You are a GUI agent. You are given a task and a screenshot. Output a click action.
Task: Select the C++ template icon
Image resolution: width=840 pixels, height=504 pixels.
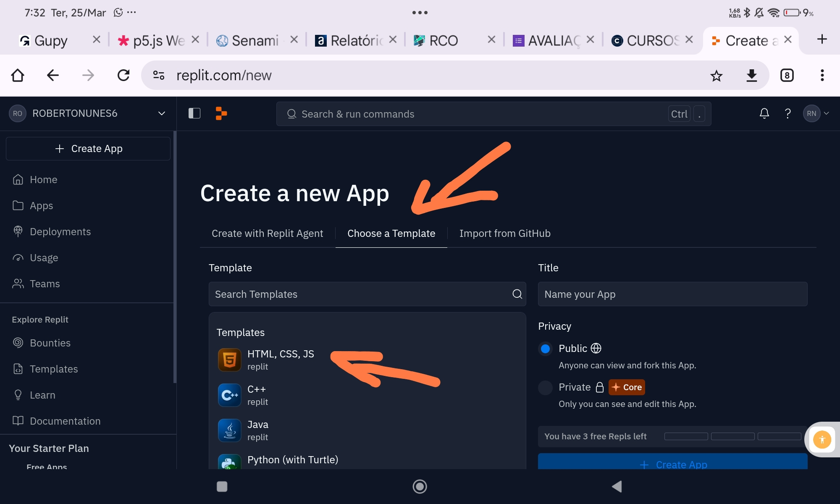coord(229,395)
